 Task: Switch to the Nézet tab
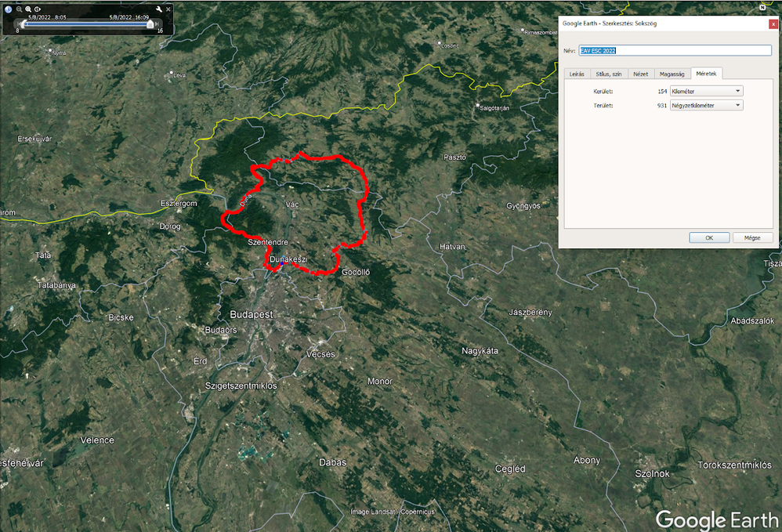[x=640, y=74]
